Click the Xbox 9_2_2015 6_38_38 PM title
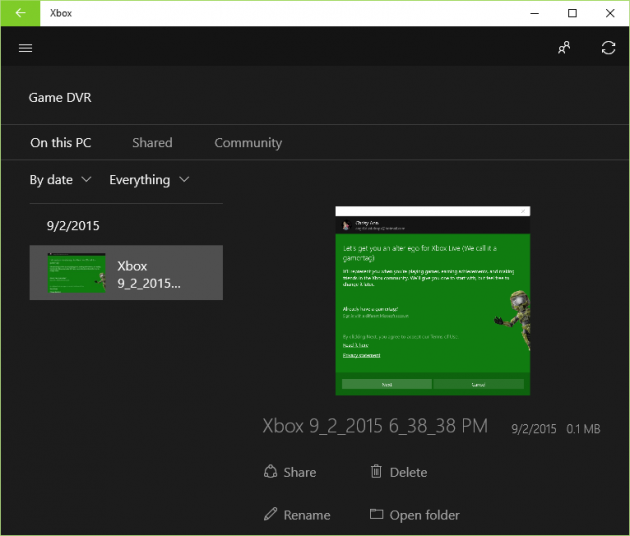 pos(375,426)
